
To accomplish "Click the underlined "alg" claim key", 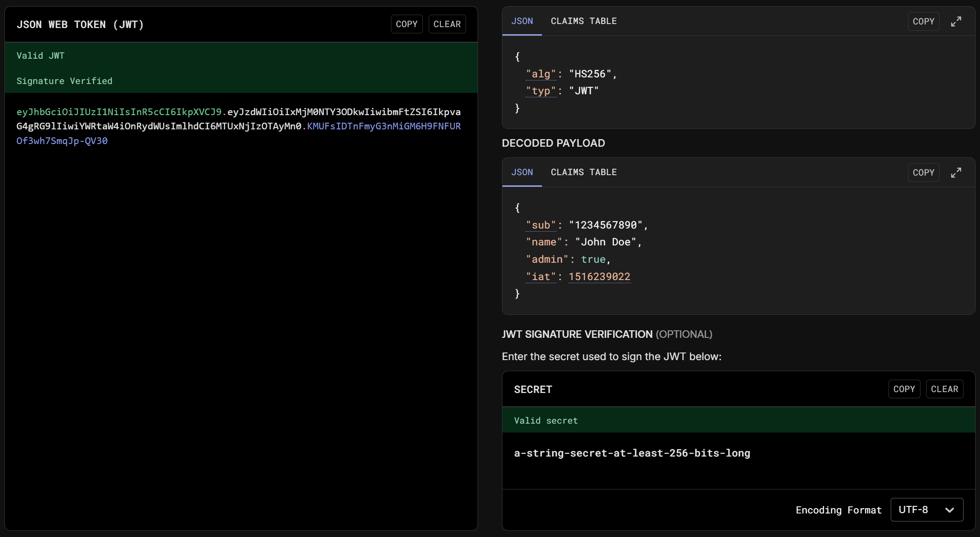I will point(541,74).
